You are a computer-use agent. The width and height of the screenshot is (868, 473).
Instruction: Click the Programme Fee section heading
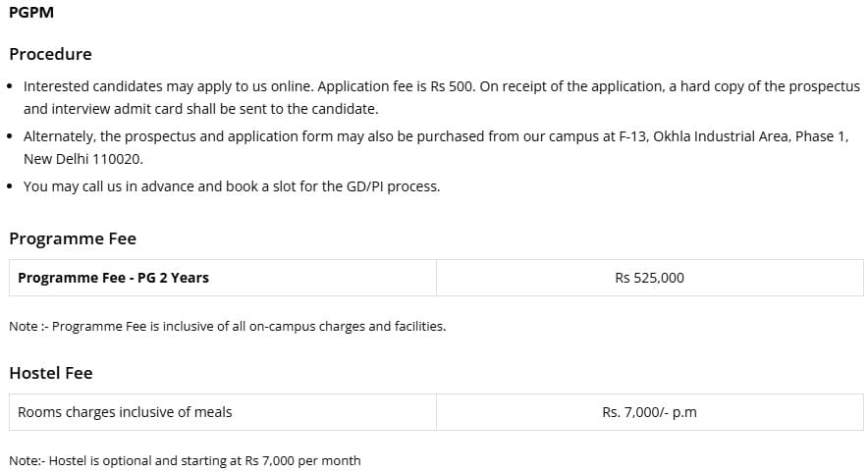coord(73,238)
